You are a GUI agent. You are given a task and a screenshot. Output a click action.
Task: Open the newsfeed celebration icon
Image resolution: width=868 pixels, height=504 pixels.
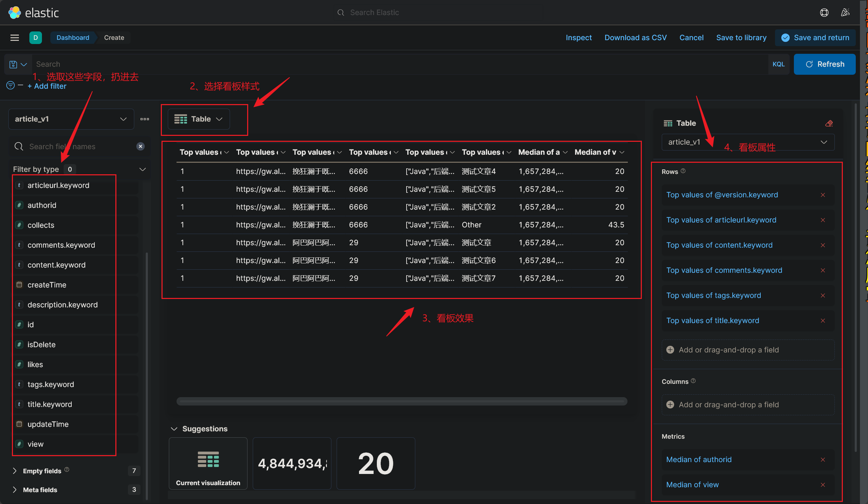(845, 13)
